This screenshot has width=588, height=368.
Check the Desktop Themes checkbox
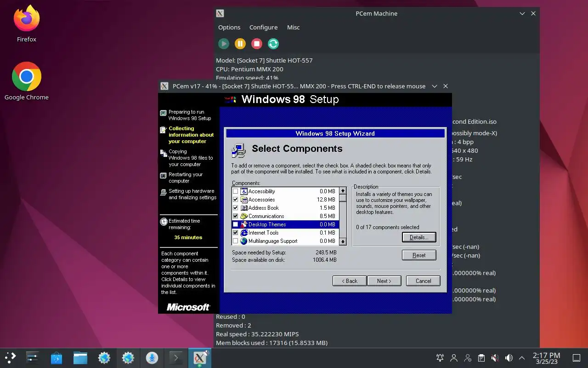[236, 224]
